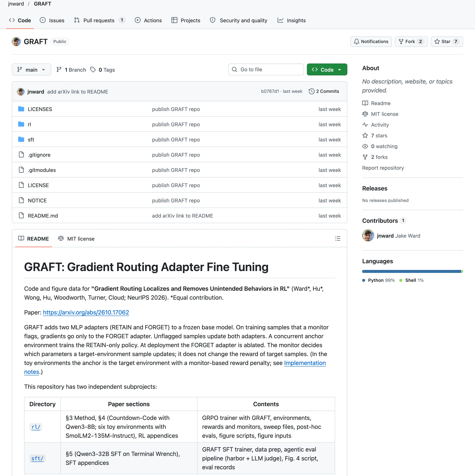Expand the green Code dropdown

(x=327, y=70)
